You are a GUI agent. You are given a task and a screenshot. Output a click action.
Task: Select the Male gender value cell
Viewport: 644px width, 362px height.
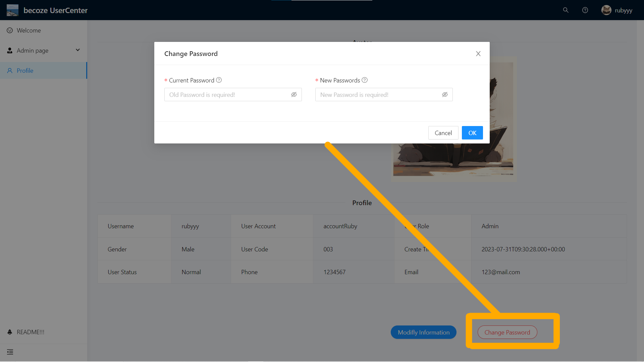coord(201,249)
